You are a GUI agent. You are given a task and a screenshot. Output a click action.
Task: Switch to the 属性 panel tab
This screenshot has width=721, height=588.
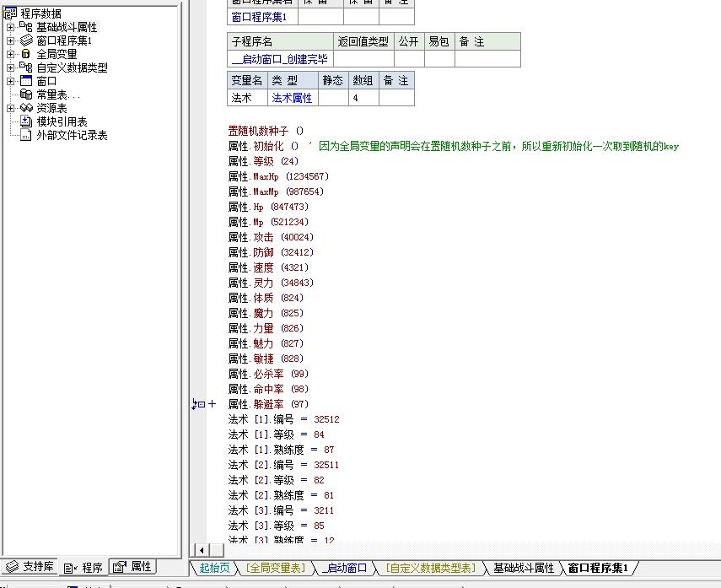[x=132, y=566]
